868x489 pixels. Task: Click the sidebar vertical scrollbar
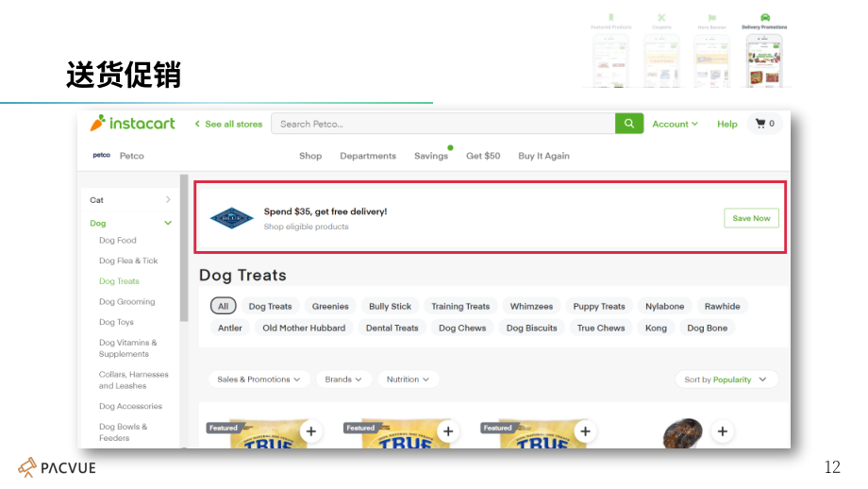pos(184,248)
